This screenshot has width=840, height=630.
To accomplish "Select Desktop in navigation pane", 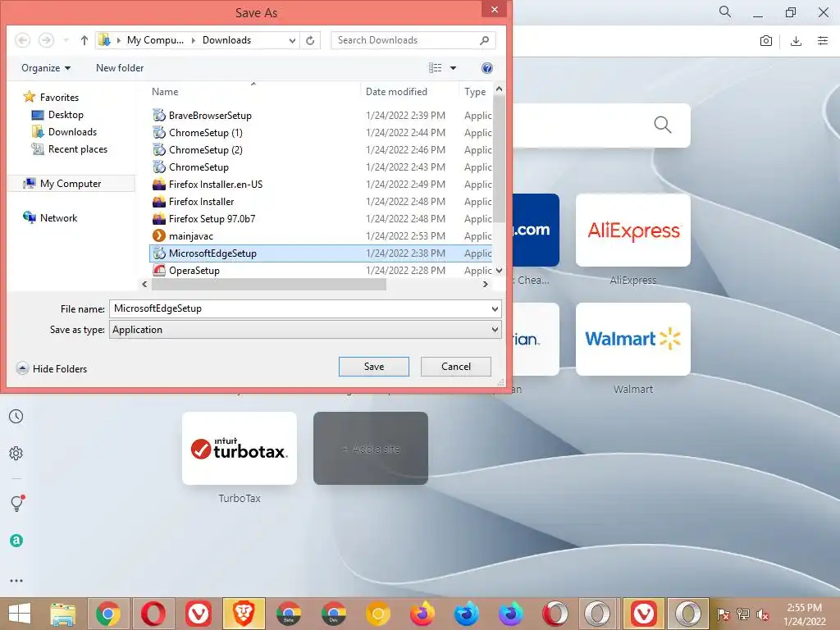I will [x=66, y=115].
